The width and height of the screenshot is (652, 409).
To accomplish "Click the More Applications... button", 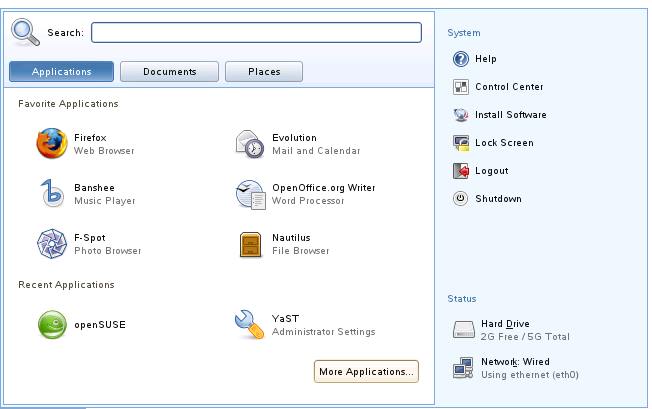I will tap(366, 372).
